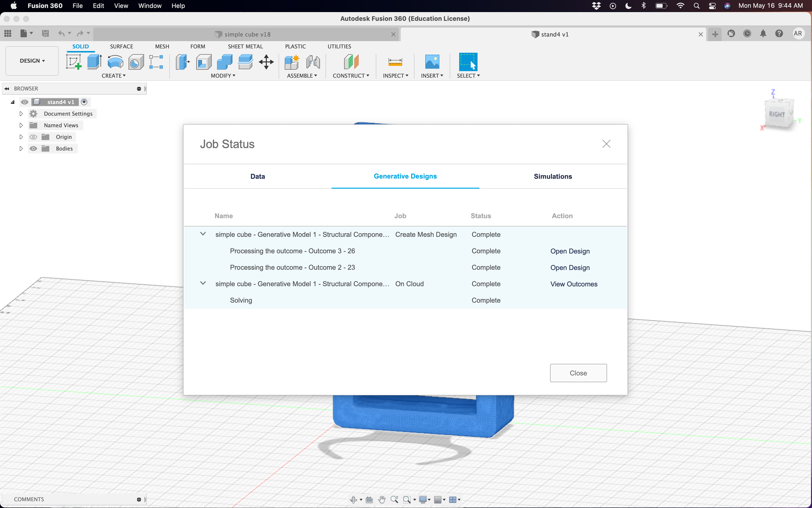812x508 pixels.
Task: Close the Job Status dialog with X
Action: (606, 144)
